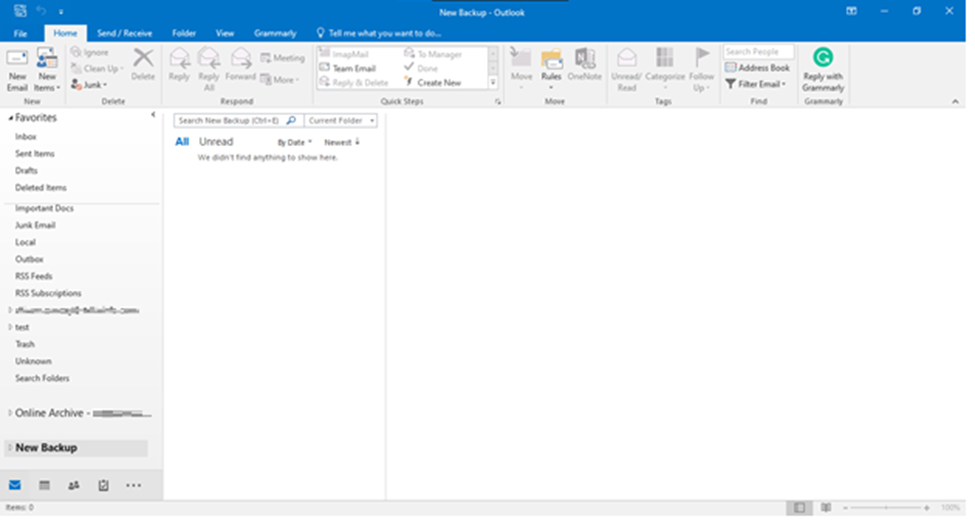Screen dimensions: 975x522
Task: Select the To Manager quick step
Action: [x=433, y=54]
